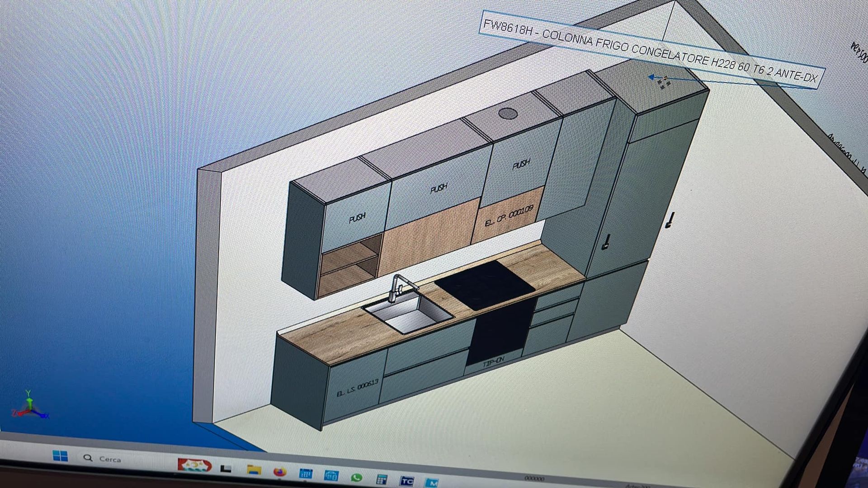The image size is (868, 488).
Task: Open File Explorer from the taskbar
Action: pyautogui.click(x=254, y=470)
